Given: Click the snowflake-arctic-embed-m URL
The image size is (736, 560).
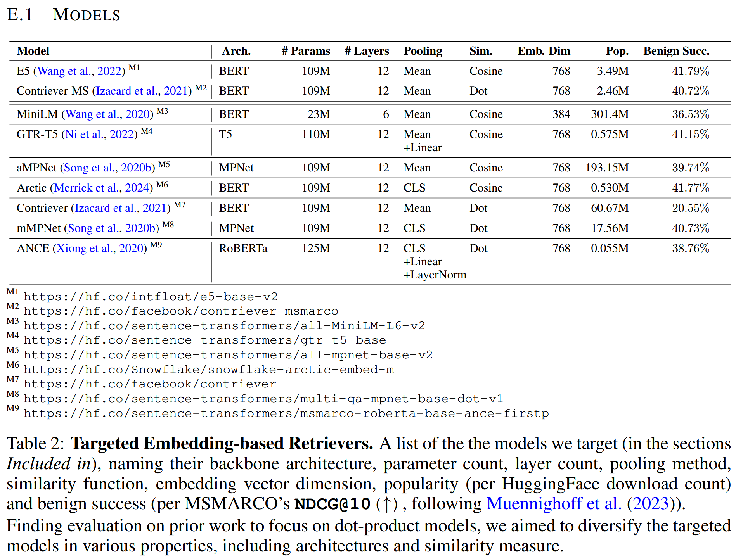Looking at the screenshot, I should pyautogui.click(x=209, y=370).
